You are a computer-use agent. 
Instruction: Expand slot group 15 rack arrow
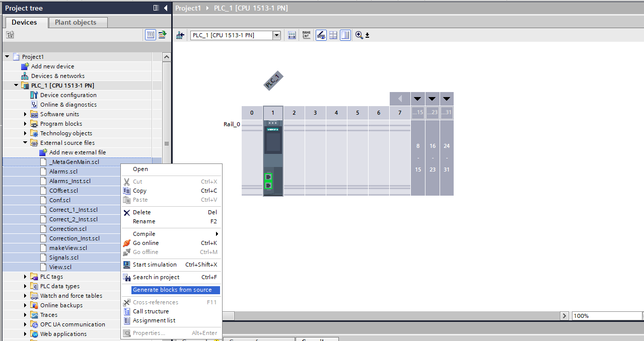417,99
